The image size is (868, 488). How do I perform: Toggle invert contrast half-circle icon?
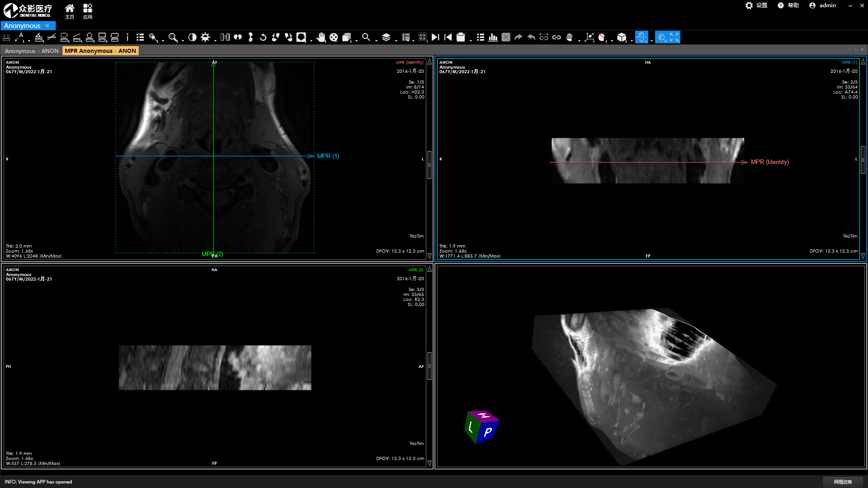tap(192, 38)
